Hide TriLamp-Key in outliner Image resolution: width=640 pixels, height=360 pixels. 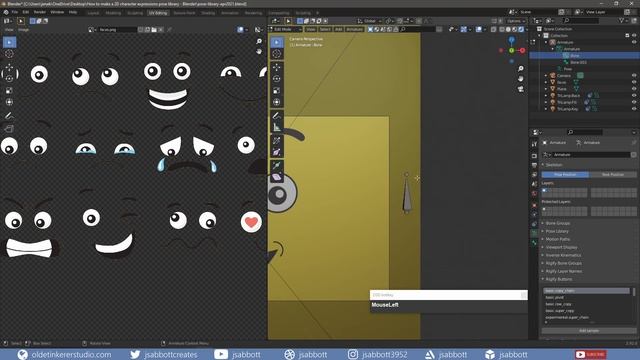tap(634, 109)
